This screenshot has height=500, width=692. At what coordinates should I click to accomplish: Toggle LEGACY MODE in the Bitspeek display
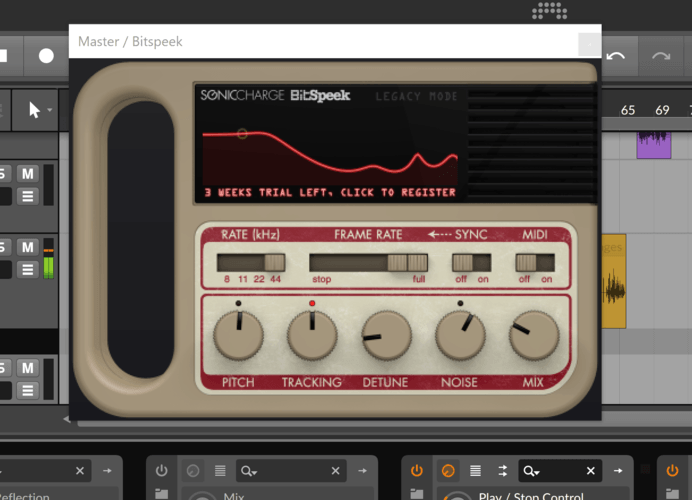coord(417,96)
